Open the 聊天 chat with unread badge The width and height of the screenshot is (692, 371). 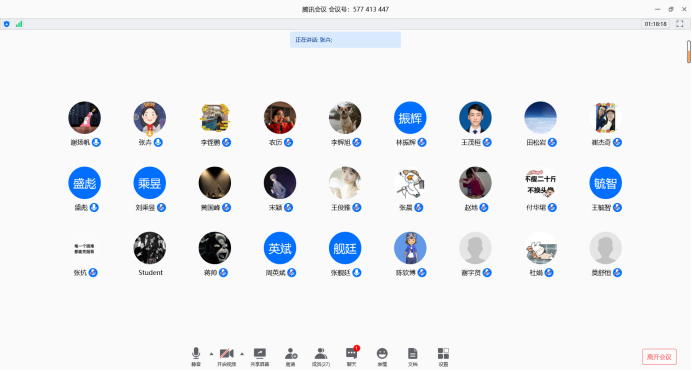(352, 357)
